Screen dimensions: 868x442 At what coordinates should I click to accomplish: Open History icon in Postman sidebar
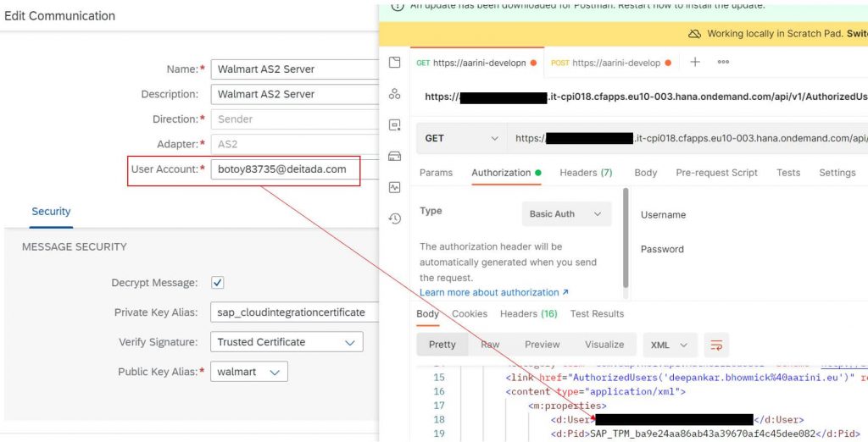(394, 219)
